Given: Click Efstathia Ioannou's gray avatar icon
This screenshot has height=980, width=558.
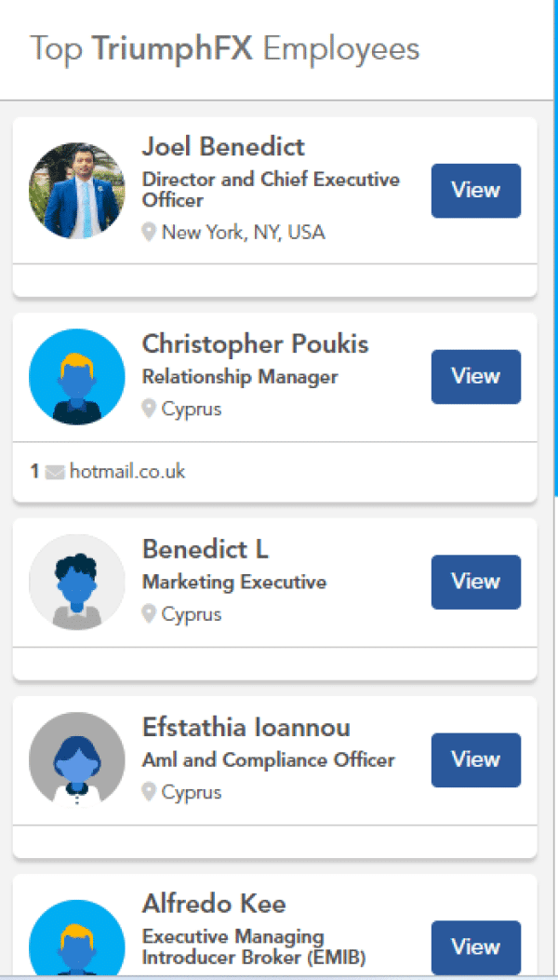Looking at the screenshot, I should coord(76,759).
